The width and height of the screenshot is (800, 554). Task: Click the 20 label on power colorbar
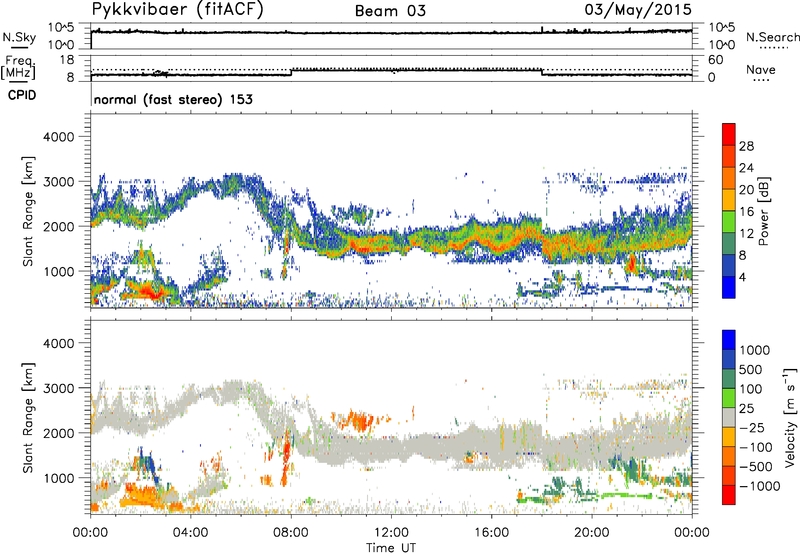tap(746, 190)
